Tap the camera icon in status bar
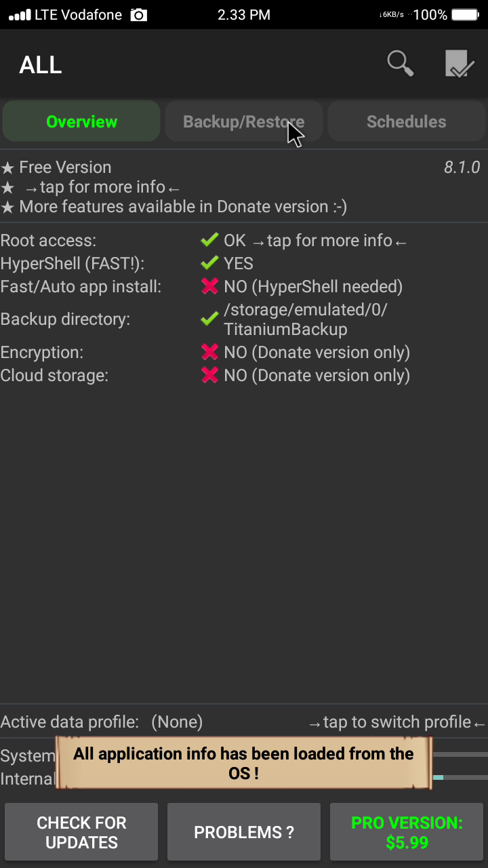The image size is (488, 868). 139,14
